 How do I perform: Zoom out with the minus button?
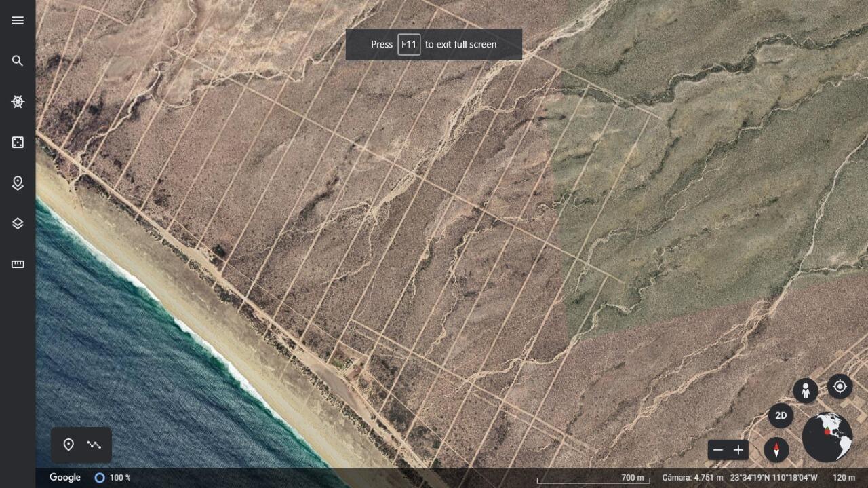tap(719, 449)
